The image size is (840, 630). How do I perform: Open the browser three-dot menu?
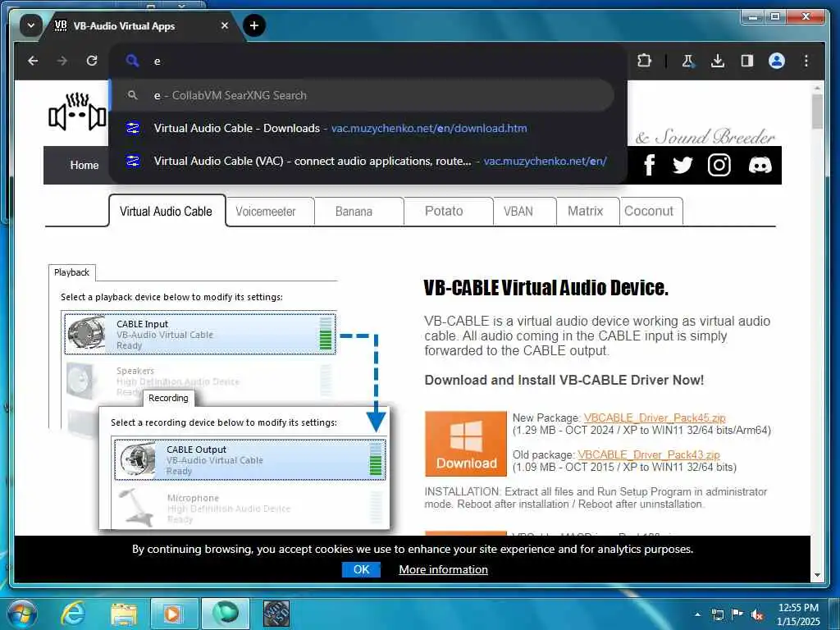click(806, 61)
